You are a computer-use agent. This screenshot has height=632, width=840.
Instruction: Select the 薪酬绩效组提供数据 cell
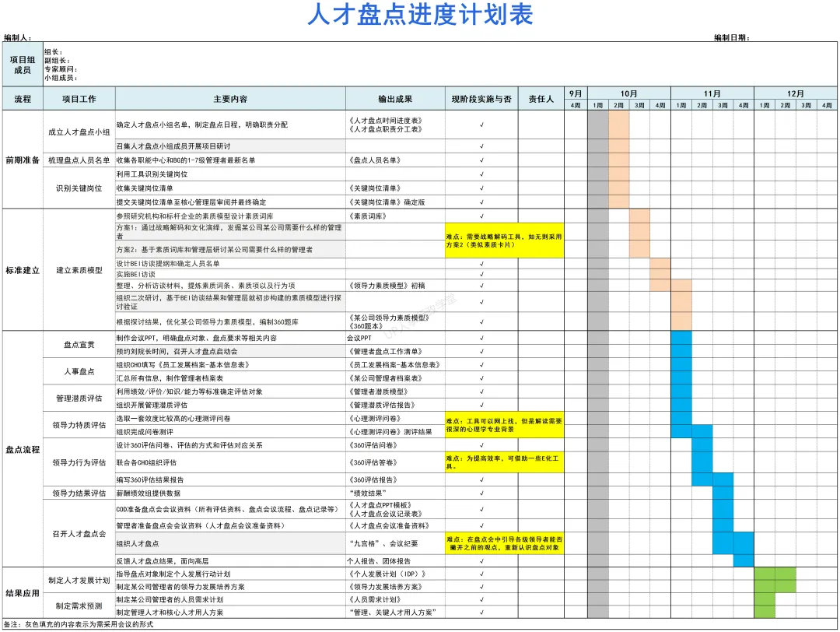230,493
